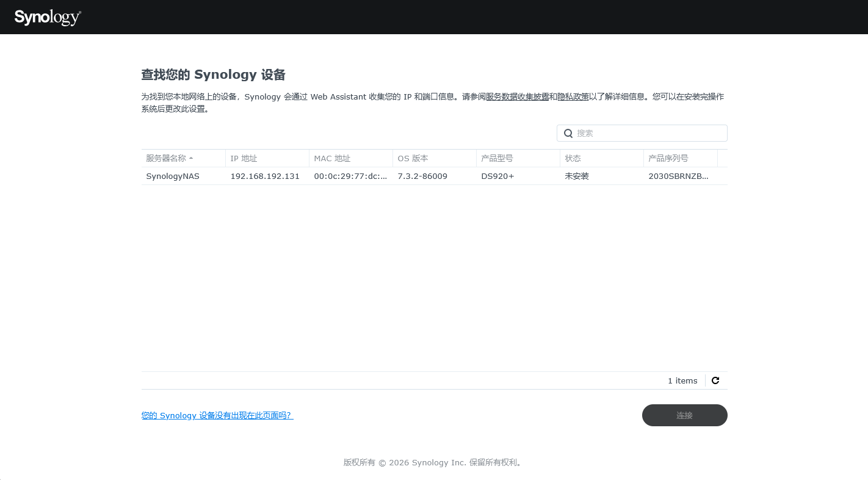Click the magnifier icon in search box
This screenshot has height=480, width=868.
[568, 133]
